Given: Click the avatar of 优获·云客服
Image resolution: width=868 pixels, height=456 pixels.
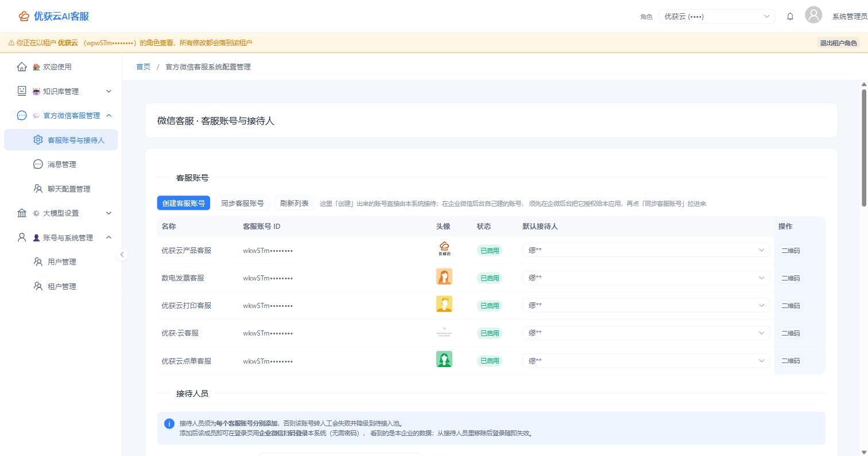Looking at the screenshot, I should point(444,332).
